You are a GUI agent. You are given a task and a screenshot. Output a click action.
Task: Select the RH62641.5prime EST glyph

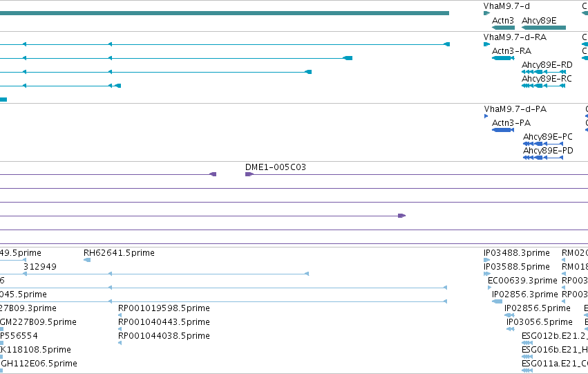click(x=87, y=260)
